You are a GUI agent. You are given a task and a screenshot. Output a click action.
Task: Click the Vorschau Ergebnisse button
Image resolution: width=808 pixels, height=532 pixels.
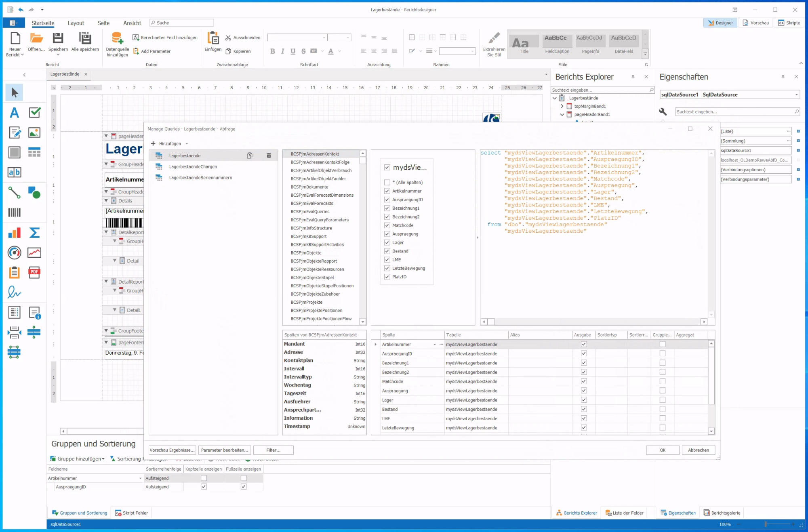coord(172,450)
